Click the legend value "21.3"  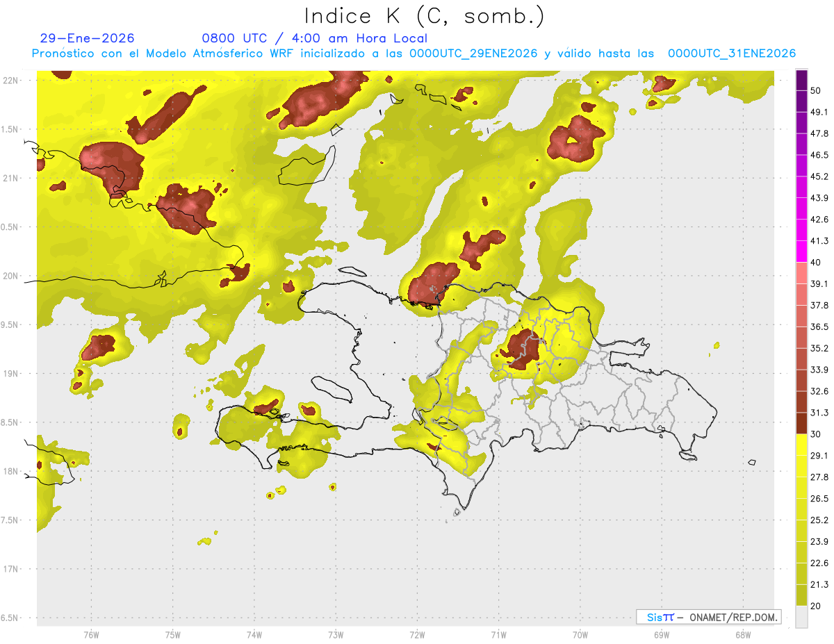820,584
